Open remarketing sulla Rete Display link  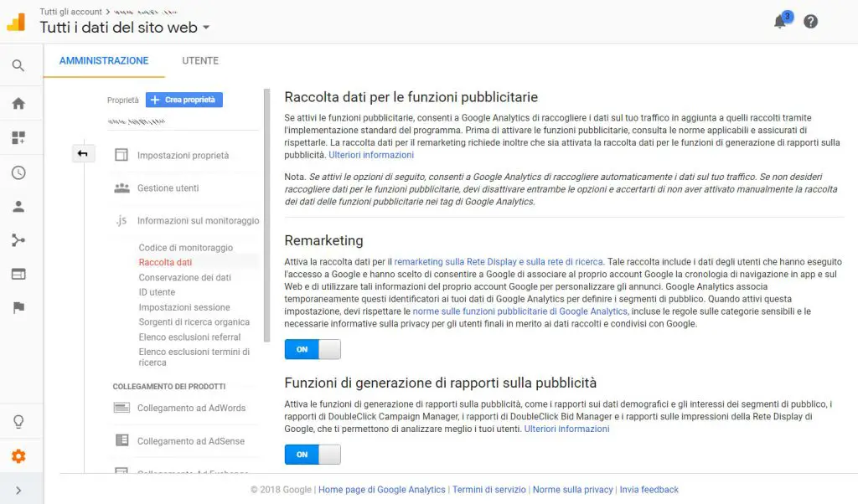coord(499,262)
